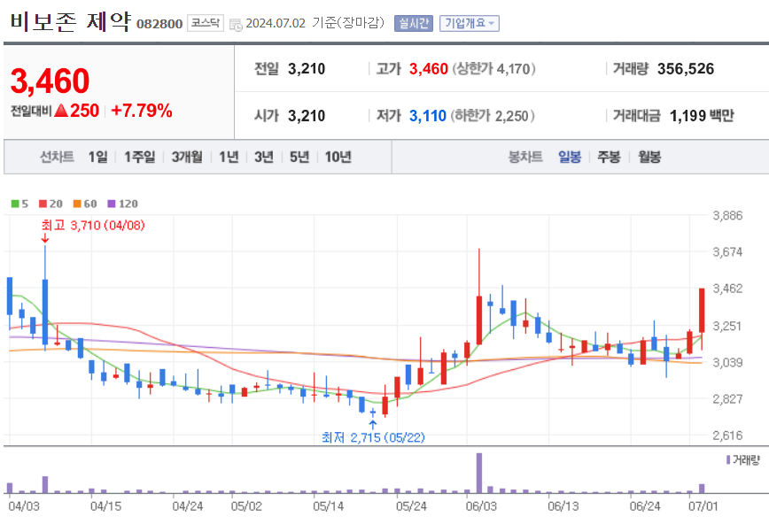Click the 코스닥 market badge
The image size is (769, 532).
point(205,23)
